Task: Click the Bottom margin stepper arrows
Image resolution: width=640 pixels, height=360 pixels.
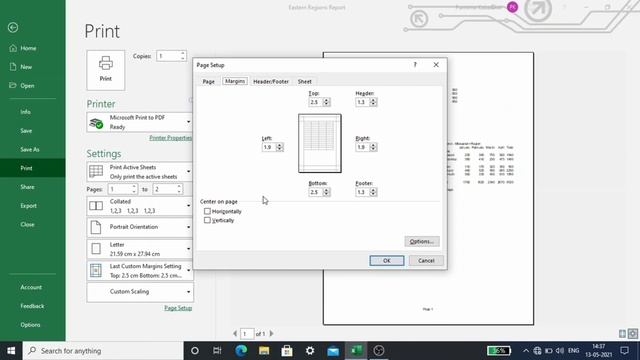Action: click(x=326, y=192)
